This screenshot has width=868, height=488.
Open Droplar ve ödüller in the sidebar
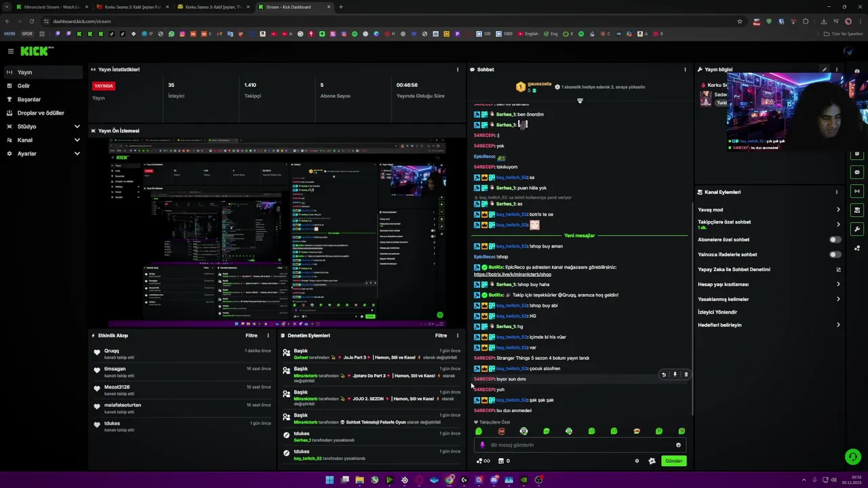[43, 113]
